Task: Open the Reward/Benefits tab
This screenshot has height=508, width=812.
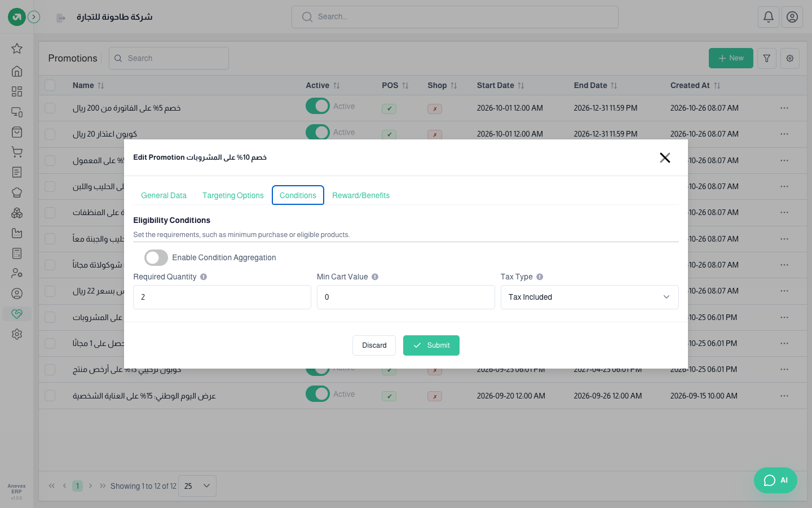Action: tap(361, 195)
